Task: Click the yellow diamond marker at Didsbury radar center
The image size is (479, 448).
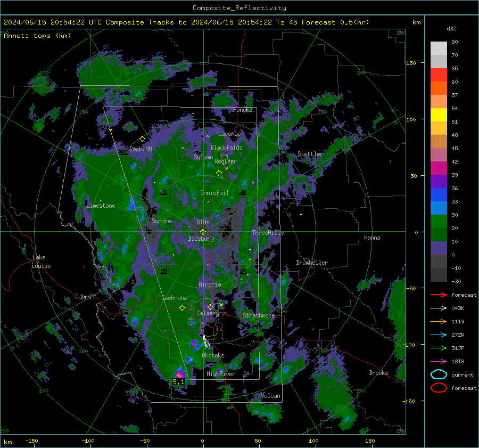Action: coord(203,232)
